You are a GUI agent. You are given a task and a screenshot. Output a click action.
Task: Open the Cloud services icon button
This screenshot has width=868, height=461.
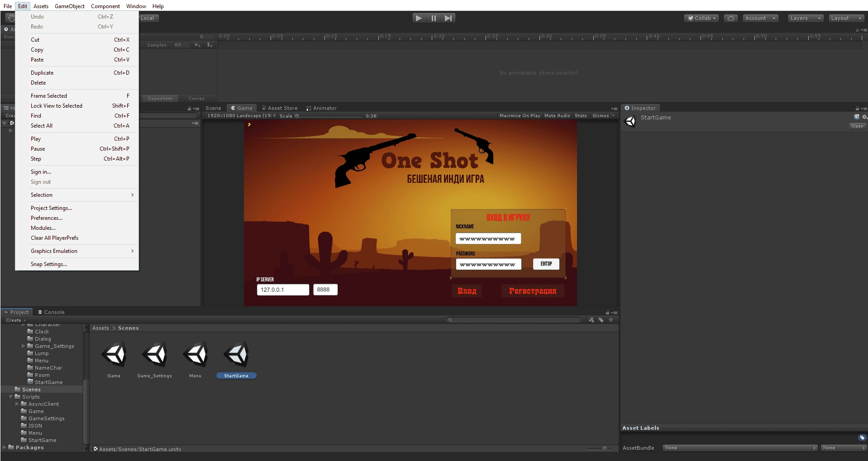[730, 18]
